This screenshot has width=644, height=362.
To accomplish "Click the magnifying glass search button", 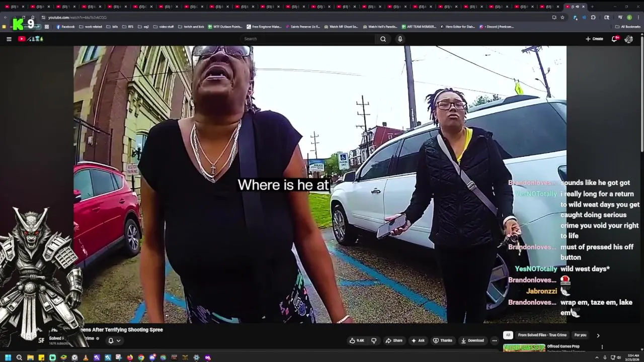I will click(383, 39).
